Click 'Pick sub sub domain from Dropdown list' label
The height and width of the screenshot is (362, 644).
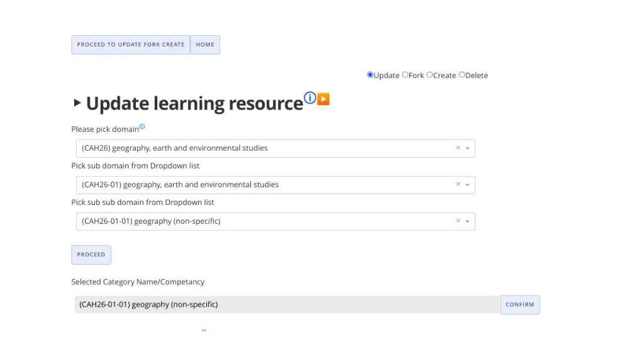[143, 202]
